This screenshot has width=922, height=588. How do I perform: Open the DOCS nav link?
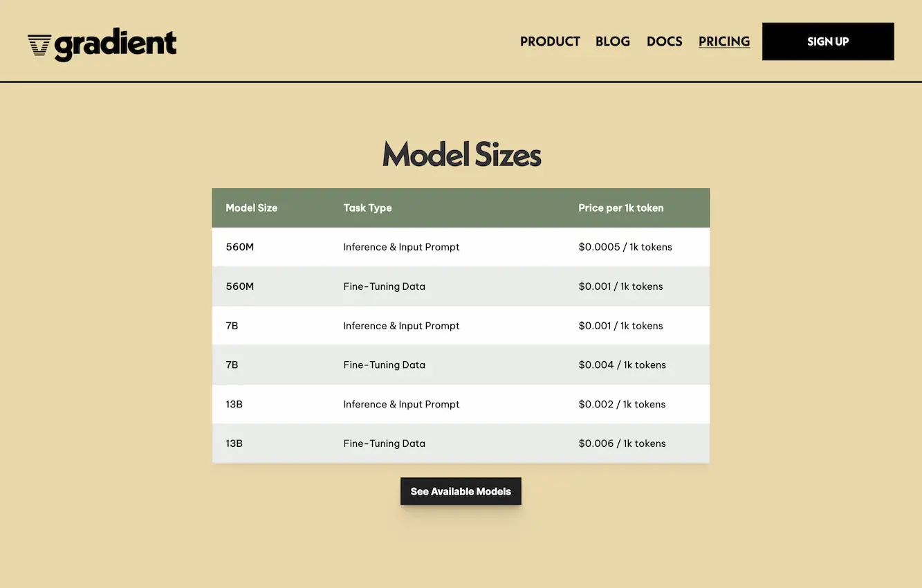tap(665, 42)
